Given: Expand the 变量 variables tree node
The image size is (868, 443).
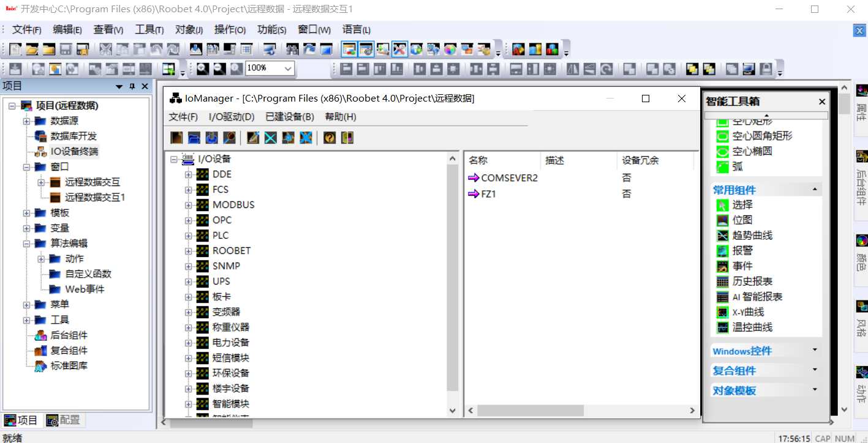Looking at the screenshot, I should [27, 228].
